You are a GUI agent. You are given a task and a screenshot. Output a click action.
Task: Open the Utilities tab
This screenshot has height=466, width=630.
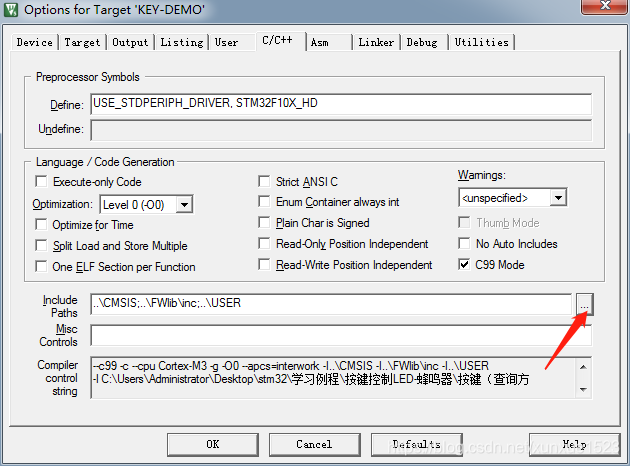coord(481,42)
